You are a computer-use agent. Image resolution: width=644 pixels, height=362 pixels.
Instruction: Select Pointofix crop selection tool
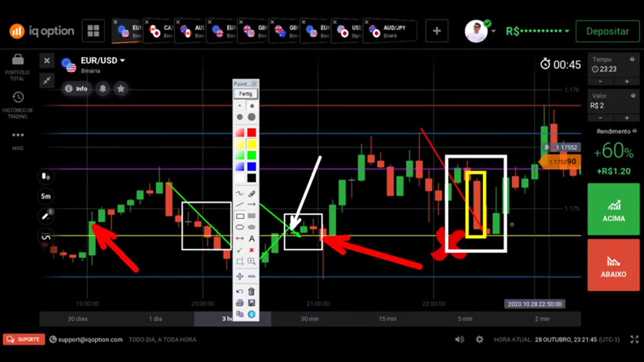(x=240, y=261)
